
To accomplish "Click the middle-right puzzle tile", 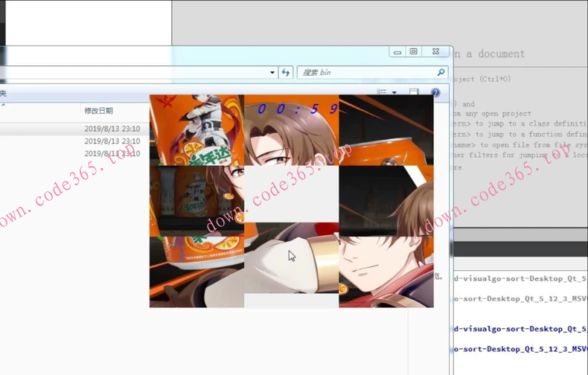I will (x=386, y=200).
